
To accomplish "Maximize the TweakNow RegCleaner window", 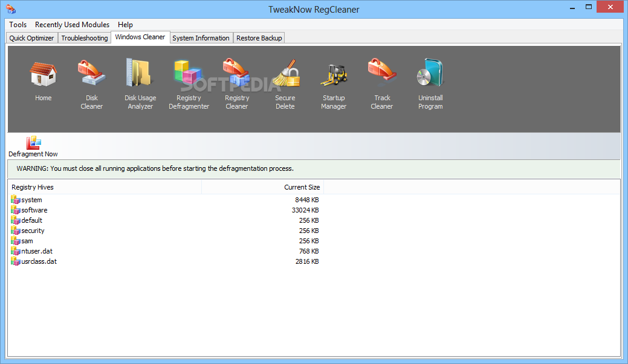I will pos(588,7).
